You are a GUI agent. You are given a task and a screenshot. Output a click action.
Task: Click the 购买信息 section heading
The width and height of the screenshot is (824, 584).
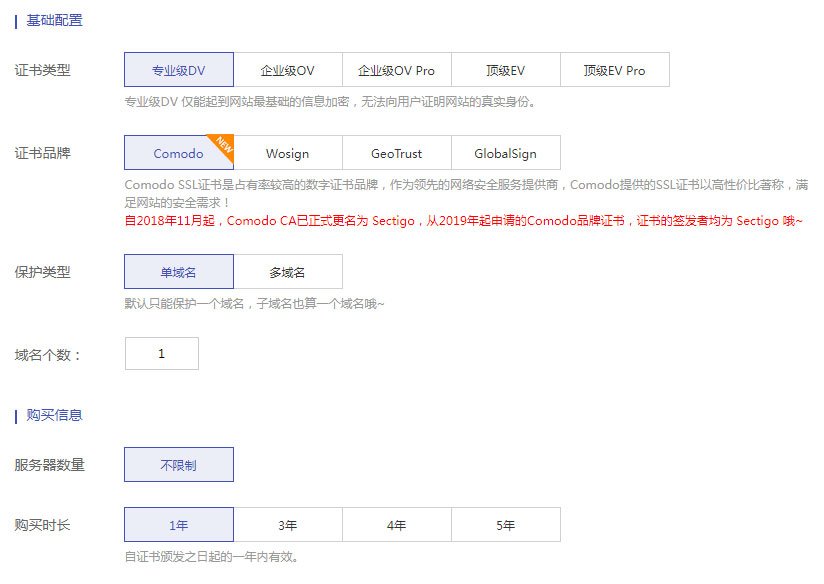[55, 415]
